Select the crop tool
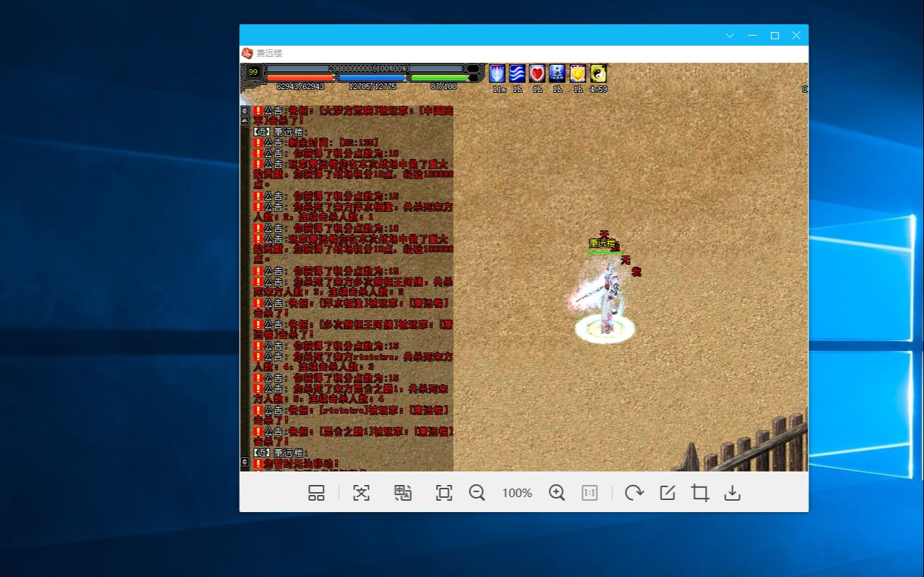 pos(700,493)
